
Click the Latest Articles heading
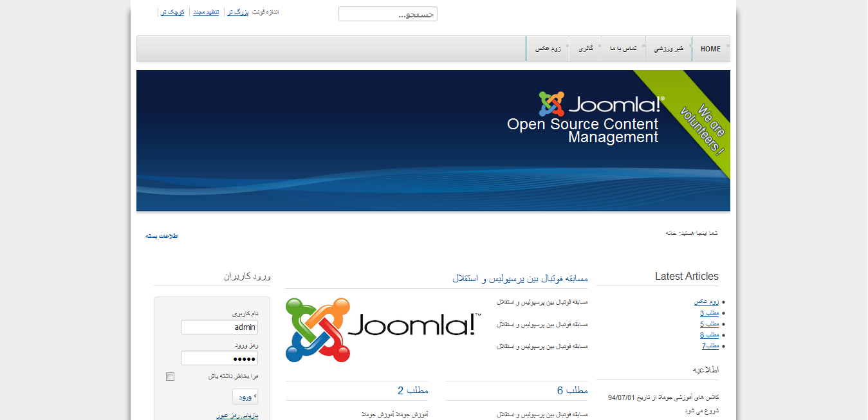point(687,276)
